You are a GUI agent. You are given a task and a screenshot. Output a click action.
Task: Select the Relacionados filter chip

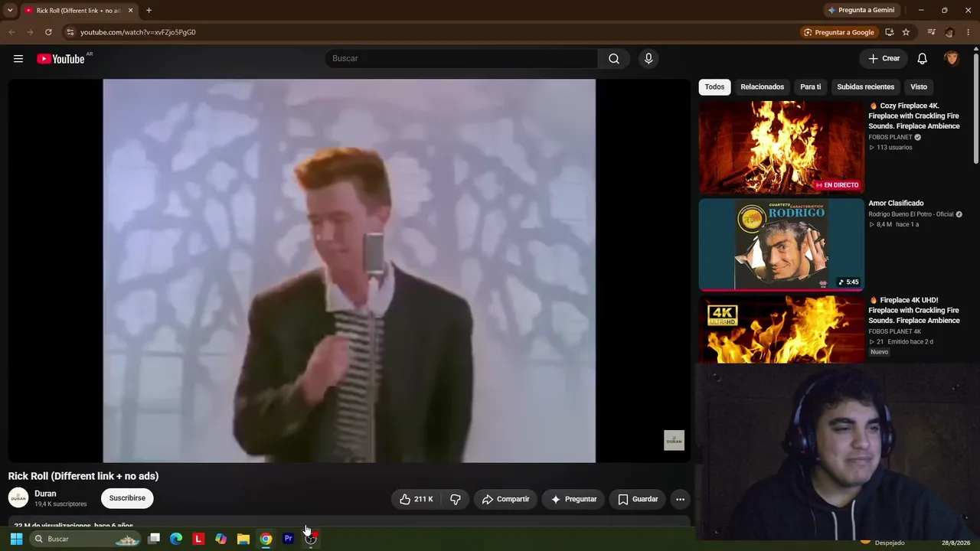coord(763,87)
